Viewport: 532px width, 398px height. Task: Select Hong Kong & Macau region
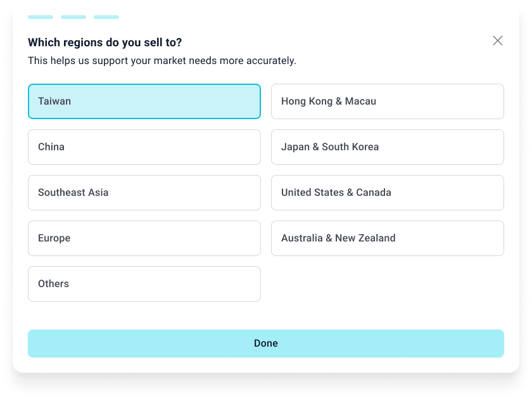click(x=387, y=101)
